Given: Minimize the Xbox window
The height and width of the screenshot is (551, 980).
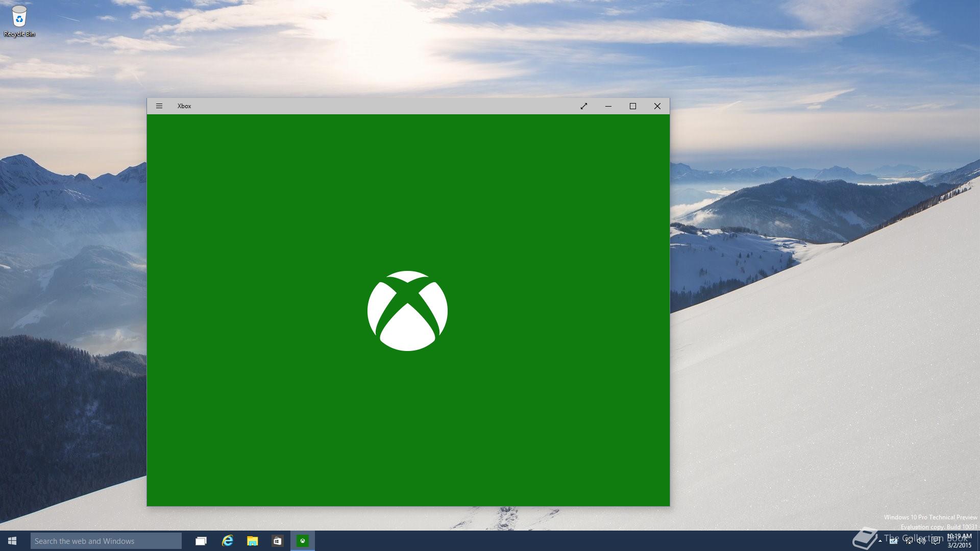Looking at the screenshot, I should click(608, 106).
